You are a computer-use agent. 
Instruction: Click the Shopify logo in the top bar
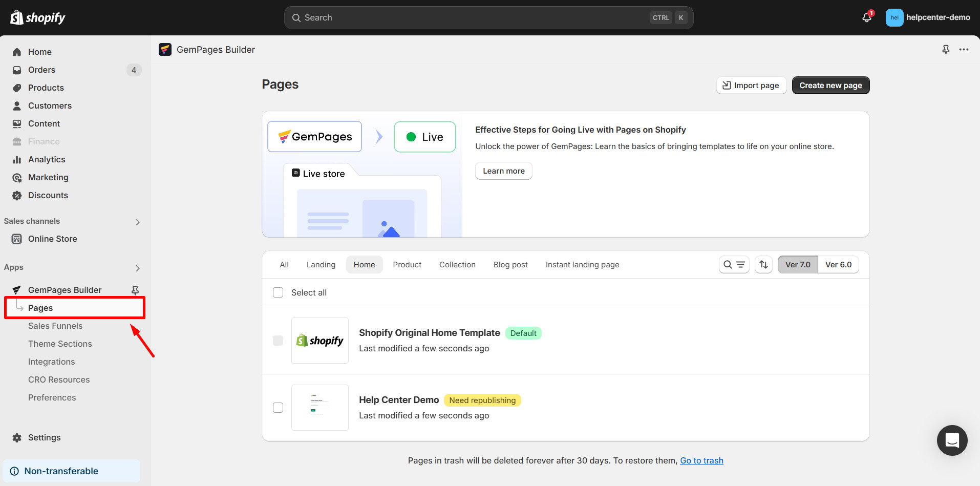(37, 17)
